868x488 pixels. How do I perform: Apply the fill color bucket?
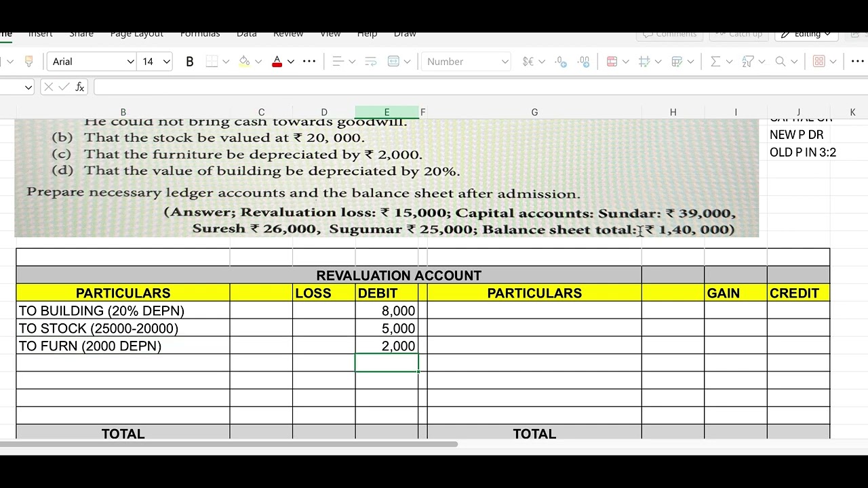[x=244, y=62]
